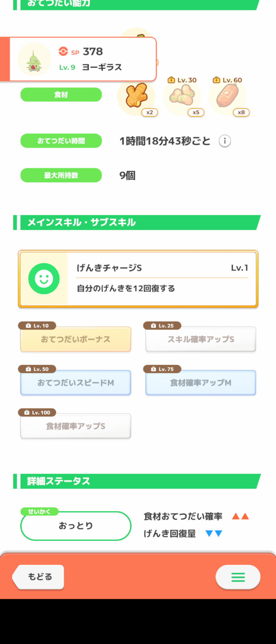Tap the ginger ingredient icon
Image resolution: width=276 pixels, height=644 pixels.
(x=136, y=96)
